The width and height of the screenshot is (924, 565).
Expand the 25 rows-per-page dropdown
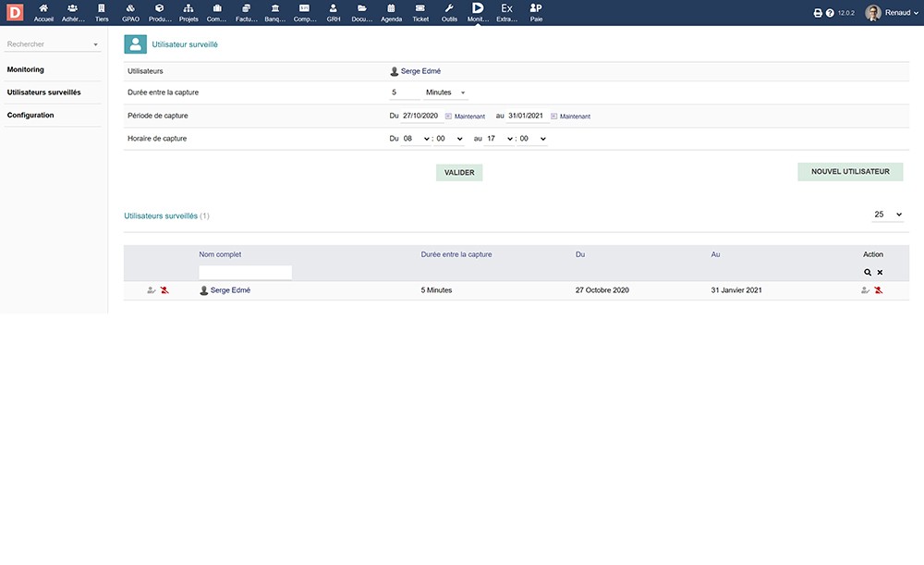(887, 215)
